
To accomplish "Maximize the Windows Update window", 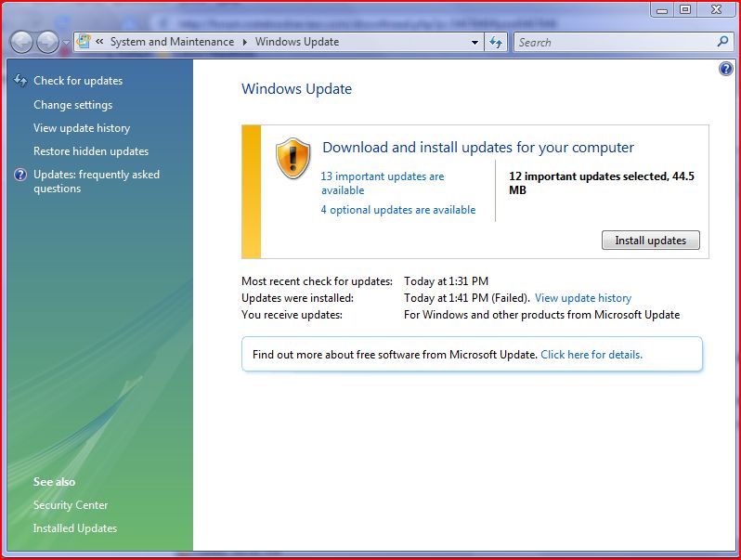I will pyautogui.click(x=685, y=9).
